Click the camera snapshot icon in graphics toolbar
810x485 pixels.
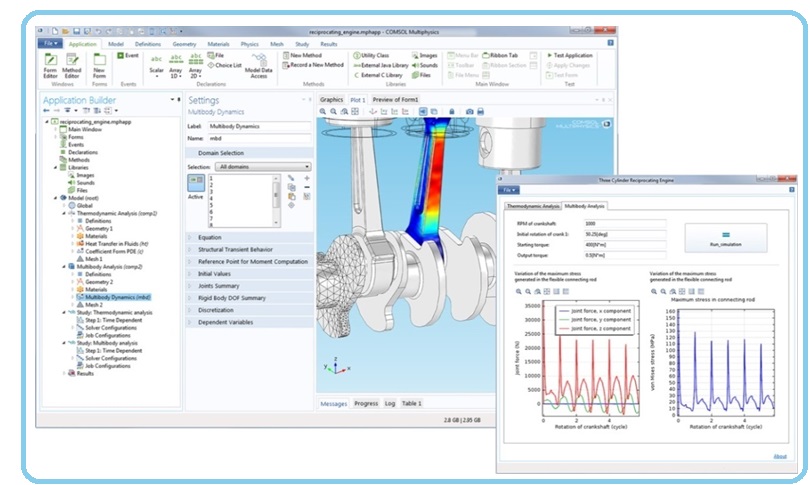[x=469, y=112]
